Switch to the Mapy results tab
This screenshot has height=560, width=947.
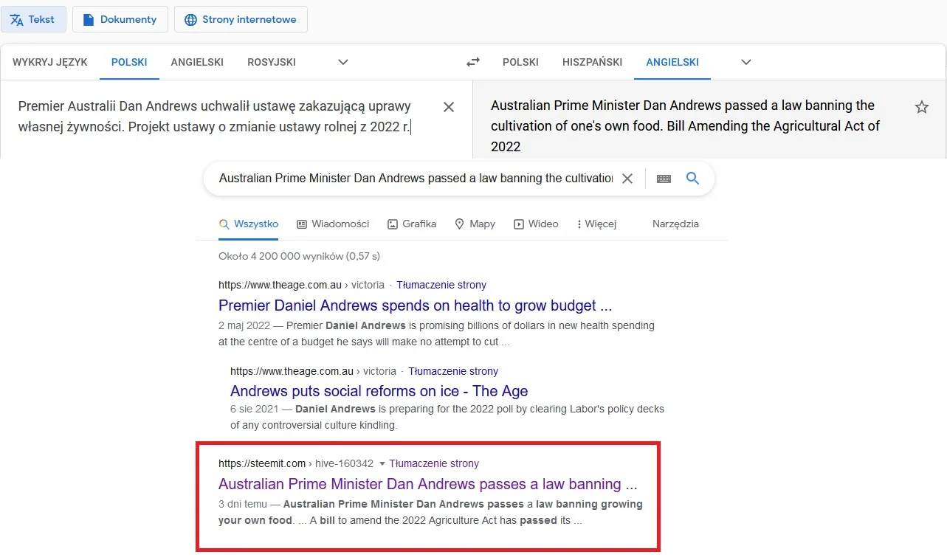click(475, 224)
